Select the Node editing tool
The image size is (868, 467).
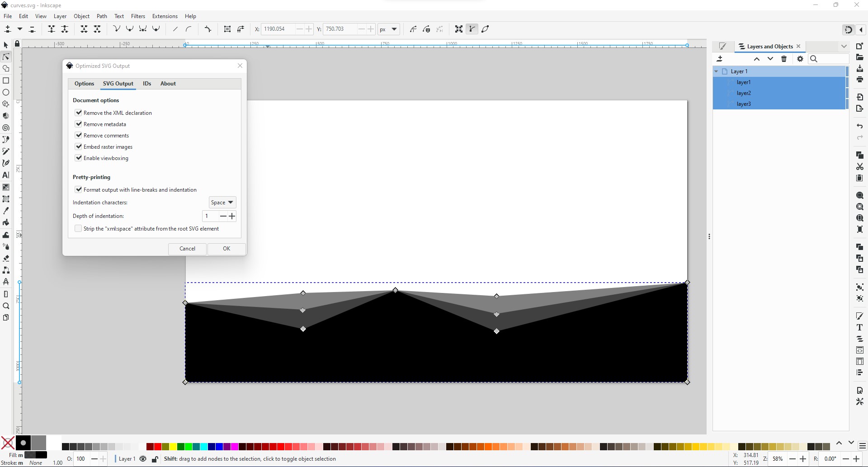(x=6, y=57)
